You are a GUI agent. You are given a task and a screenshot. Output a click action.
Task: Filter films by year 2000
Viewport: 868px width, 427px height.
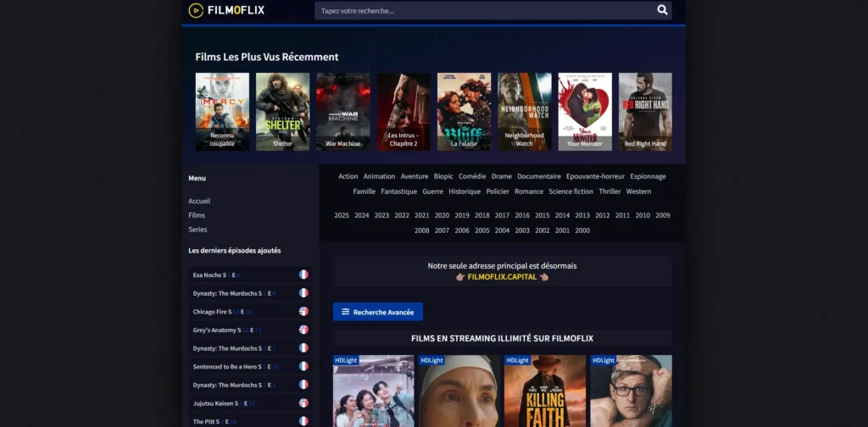582,230
